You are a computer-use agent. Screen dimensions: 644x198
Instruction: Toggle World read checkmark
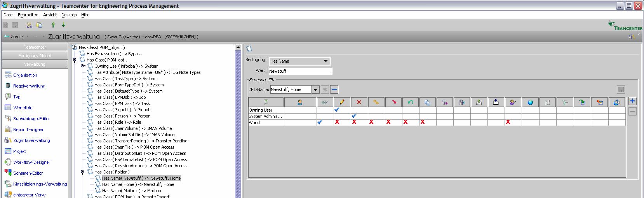[x=320, y=122]
